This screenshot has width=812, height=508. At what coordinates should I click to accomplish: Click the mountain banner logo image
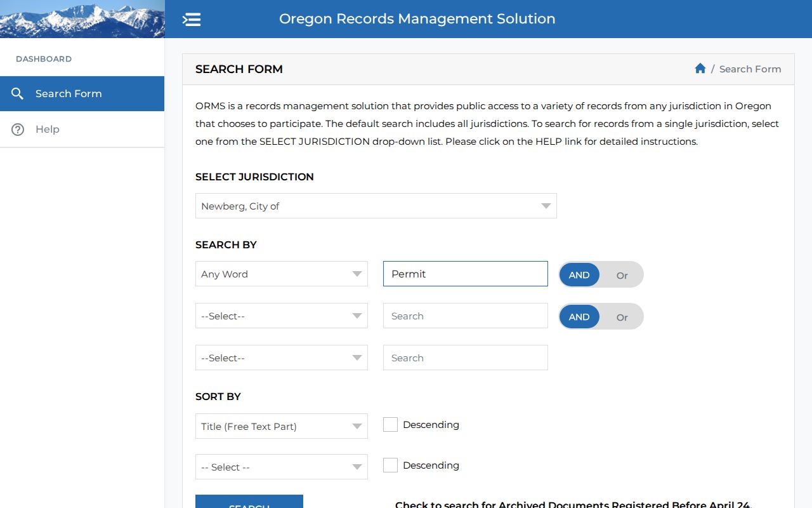(x=82, y=19)
